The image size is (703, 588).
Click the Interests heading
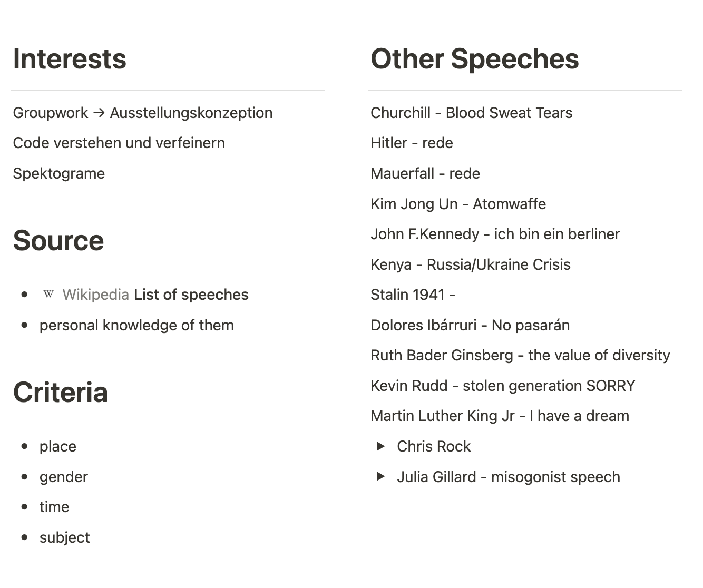coord(70,58)
